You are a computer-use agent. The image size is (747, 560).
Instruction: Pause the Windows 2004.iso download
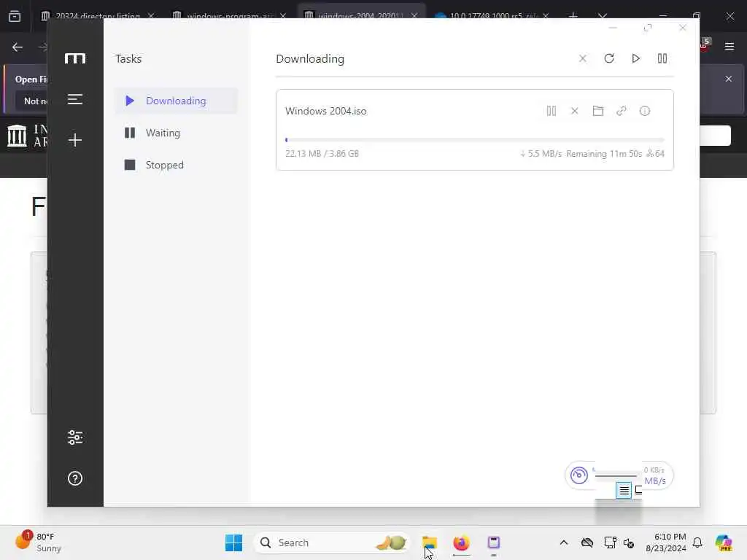coord(551,111)
